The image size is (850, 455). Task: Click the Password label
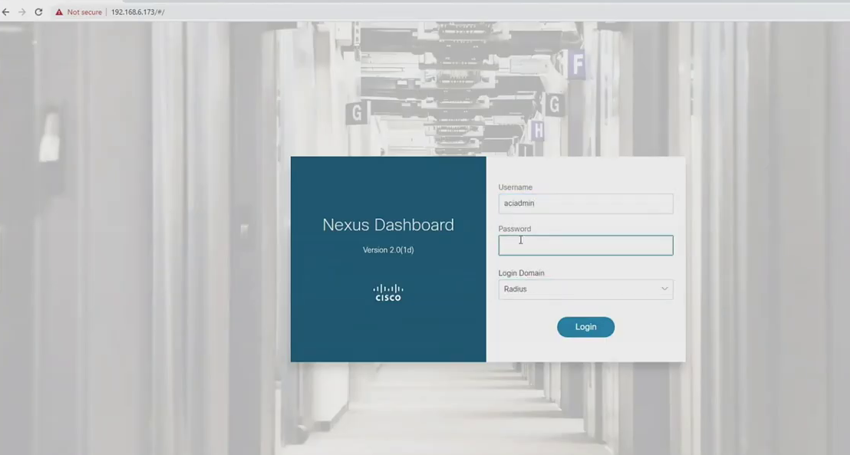point(514,229)
